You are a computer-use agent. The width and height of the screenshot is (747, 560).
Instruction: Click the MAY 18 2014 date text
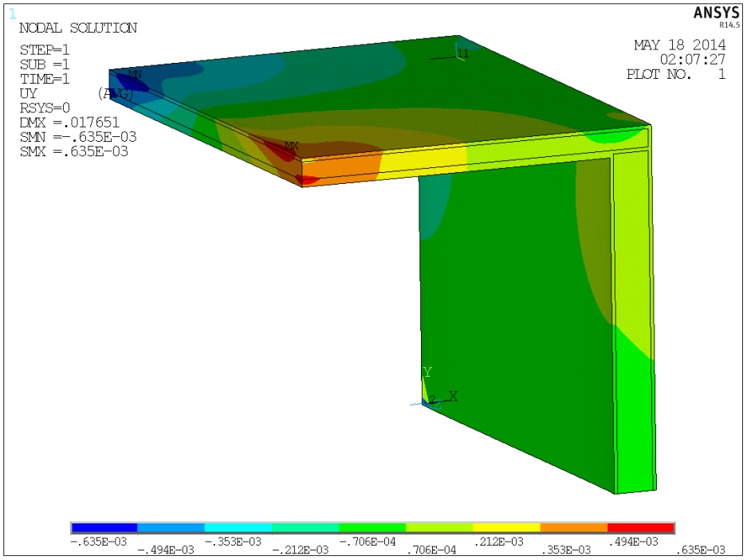point(680,45)
